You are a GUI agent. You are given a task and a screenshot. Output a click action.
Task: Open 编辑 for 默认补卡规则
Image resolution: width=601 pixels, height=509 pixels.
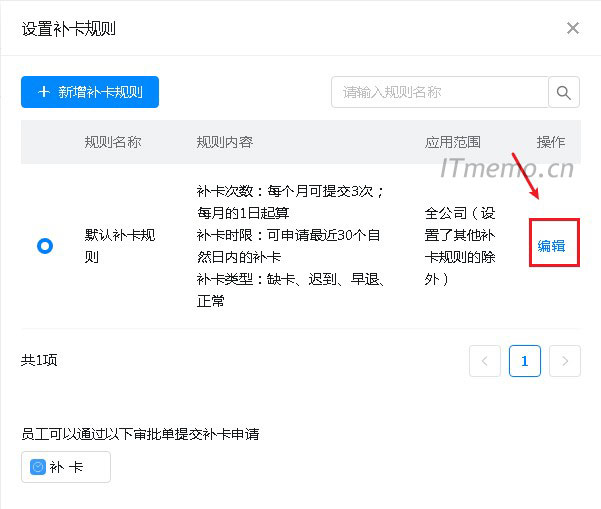tap(551, 246)
